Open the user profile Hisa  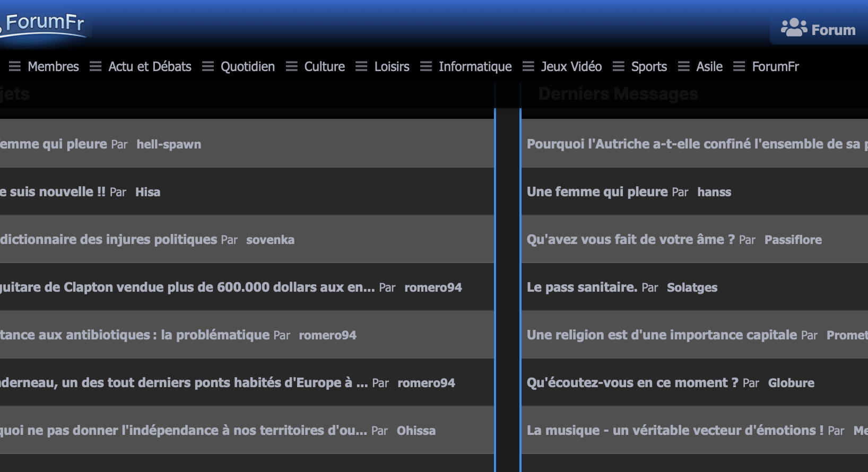click(x=147, y=192)
